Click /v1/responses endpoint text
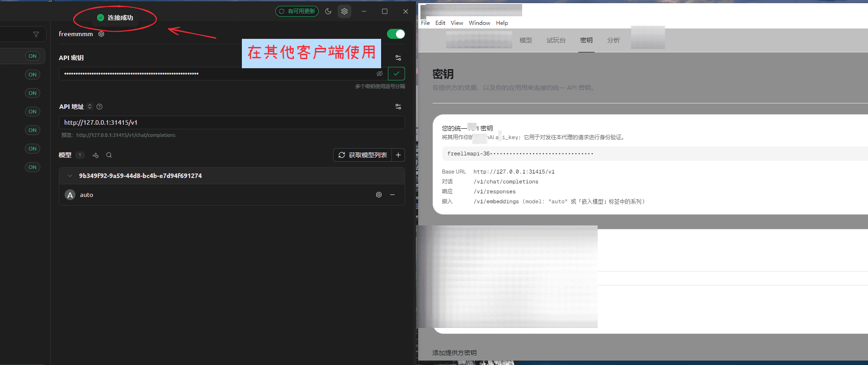Screen dimensions: 868x365 495,192
